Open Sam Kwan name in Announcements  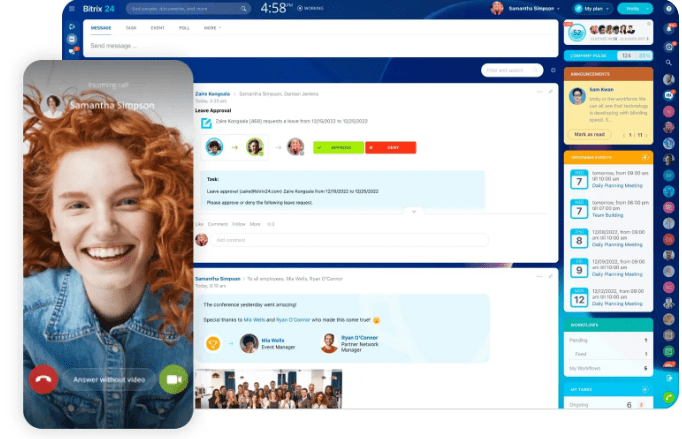point(601,90)
